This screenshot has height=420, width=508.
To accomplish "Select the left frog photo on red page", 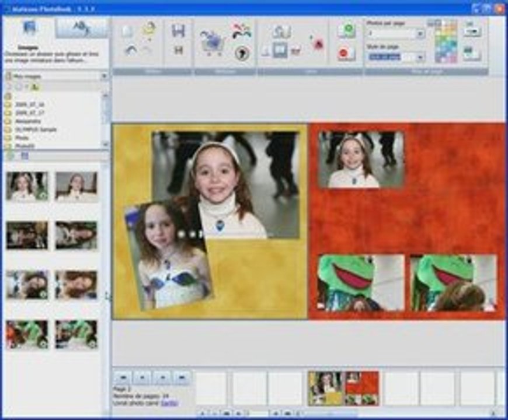I will coord(361,283).
